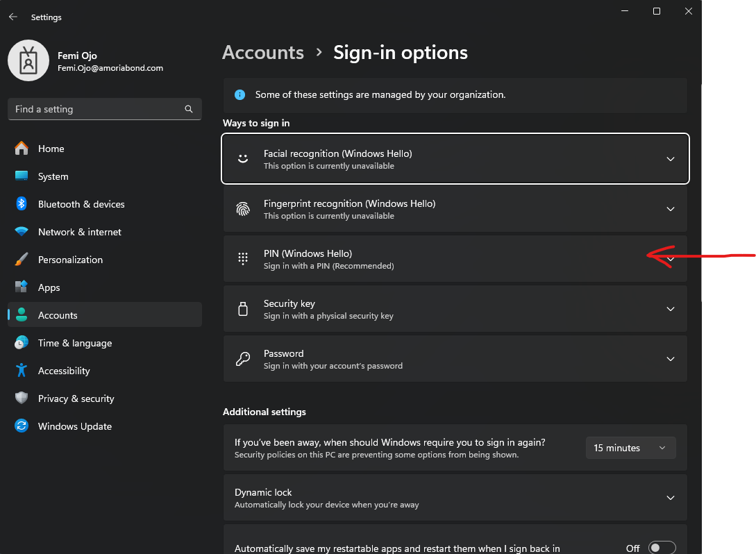Open Apps settings
This screenshot has width=756, height=554.
click(x=105, y=287)
